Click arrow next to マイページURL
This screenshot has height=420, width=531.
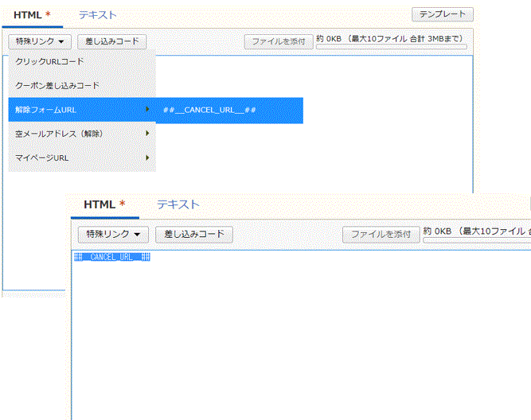[x=147, y=157]
